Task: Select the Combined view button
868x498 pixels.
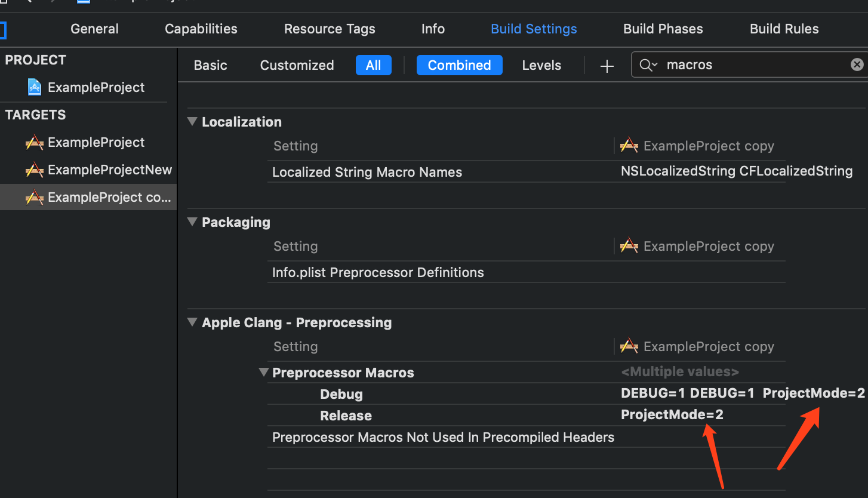Action: 459,65
